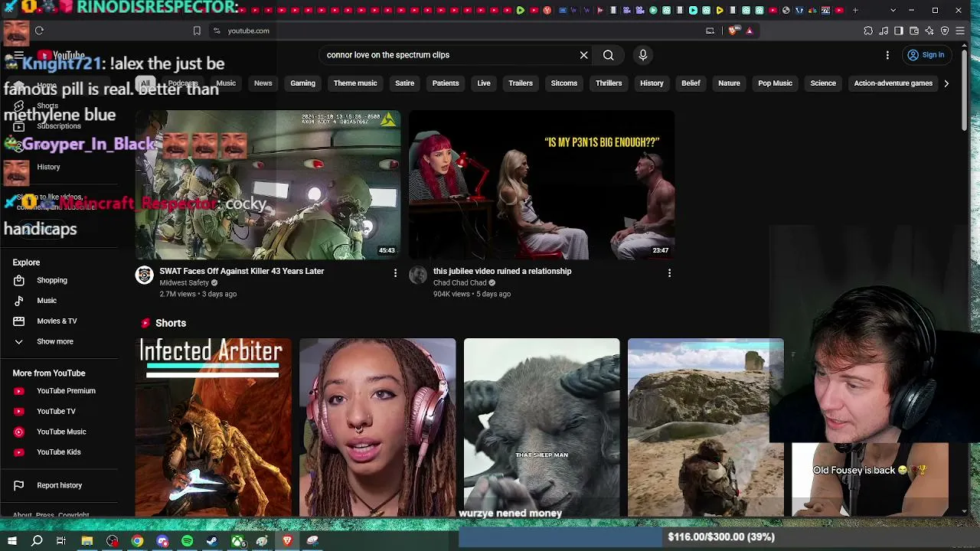This screenshot has width=980, height=551.
Task: Open Brave VPN shield icon
Action: click(x=945, y=31)
